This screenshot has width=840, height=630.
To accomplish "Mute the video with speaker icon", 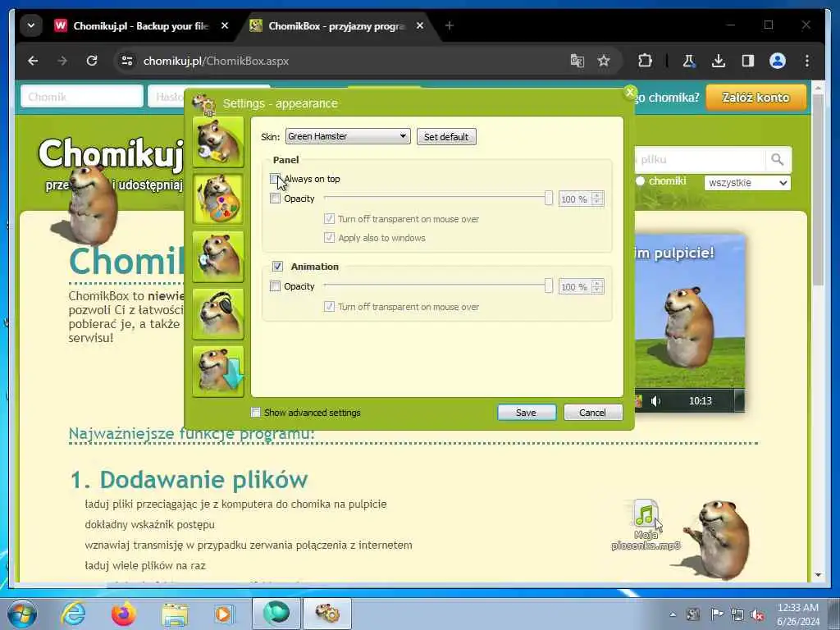I will (x=655, y=400).
